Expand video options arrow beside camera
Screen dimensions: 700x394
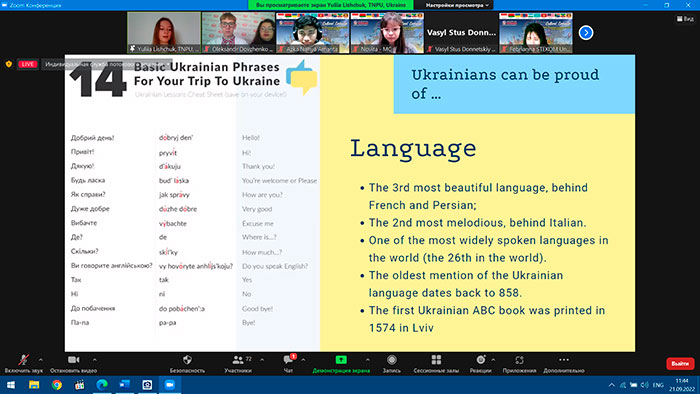click(x=95, y=360)
